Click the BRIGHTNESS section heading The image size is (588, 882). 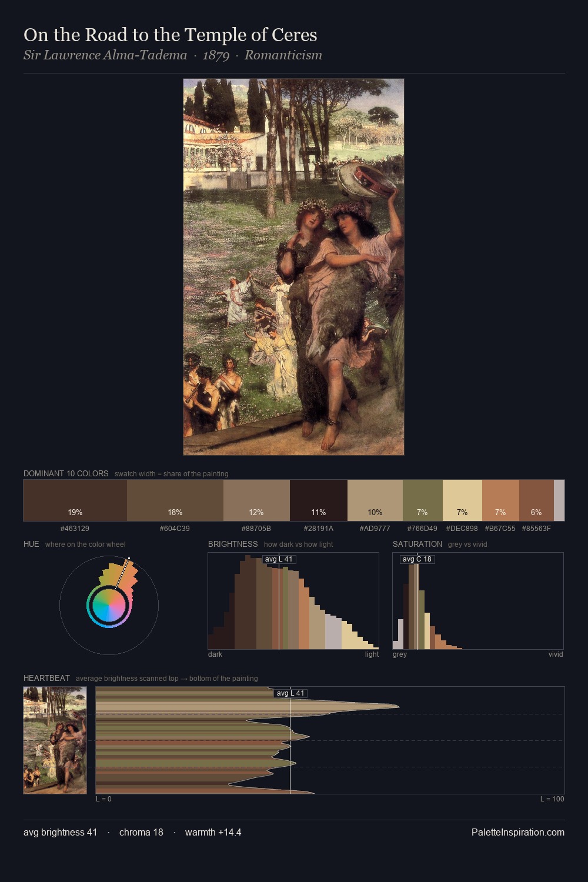(233, 544)
